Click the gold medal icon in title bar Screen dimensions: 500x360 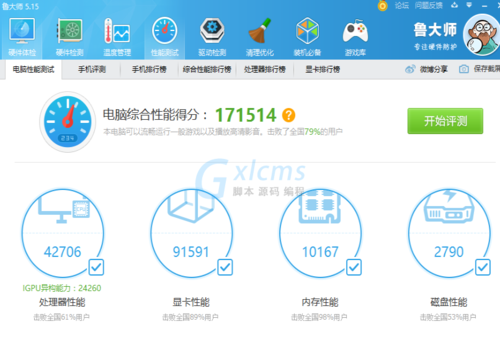pyautogui.click(x=383, y=5)
